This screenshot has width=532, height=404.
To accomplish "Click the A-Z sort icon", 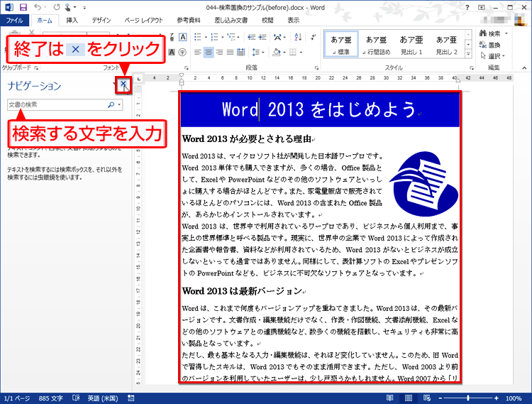I will [298, 37].
